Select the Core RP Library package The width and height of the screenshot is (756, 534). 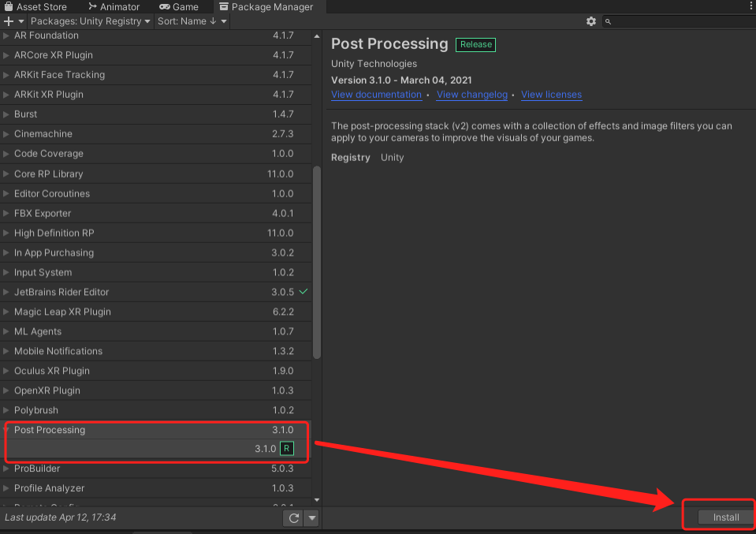(x=156, y=174)
